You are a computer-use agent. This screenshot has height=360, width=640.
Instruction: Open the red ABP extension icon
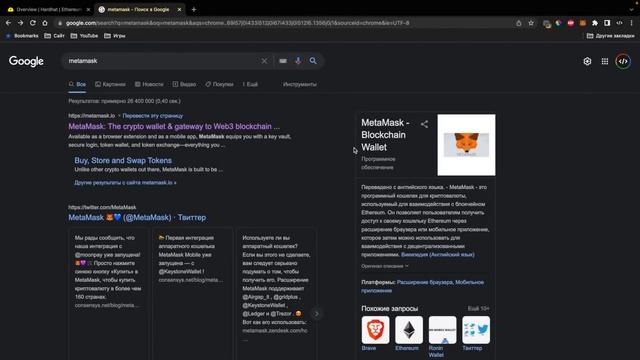tap(571, 23)
